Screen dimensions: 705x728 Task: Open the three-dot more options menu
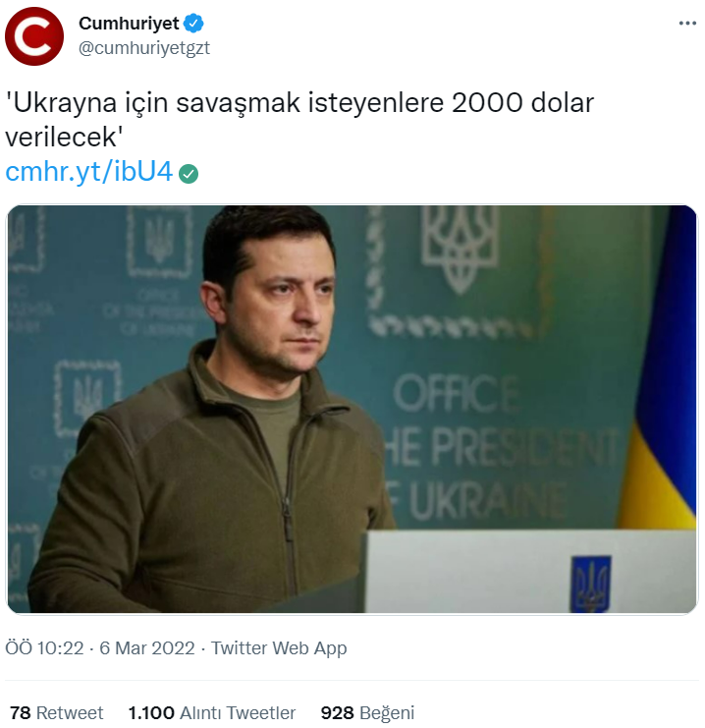click(683, 24)
